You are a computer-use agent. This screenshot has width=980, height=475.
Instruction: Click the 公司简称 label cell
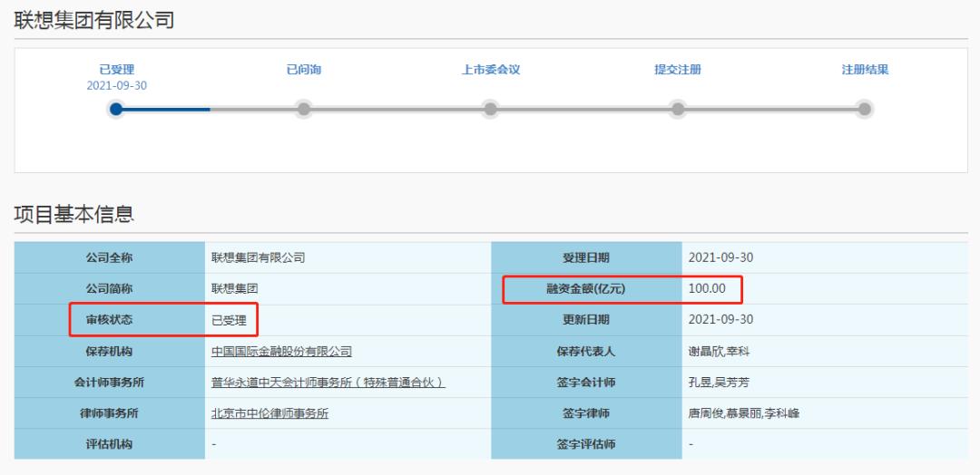click(110, 289)
